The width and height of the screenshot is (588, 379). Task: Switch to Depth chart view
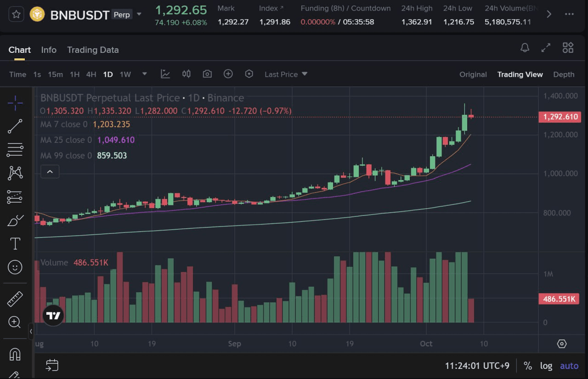tap(564, 74)
